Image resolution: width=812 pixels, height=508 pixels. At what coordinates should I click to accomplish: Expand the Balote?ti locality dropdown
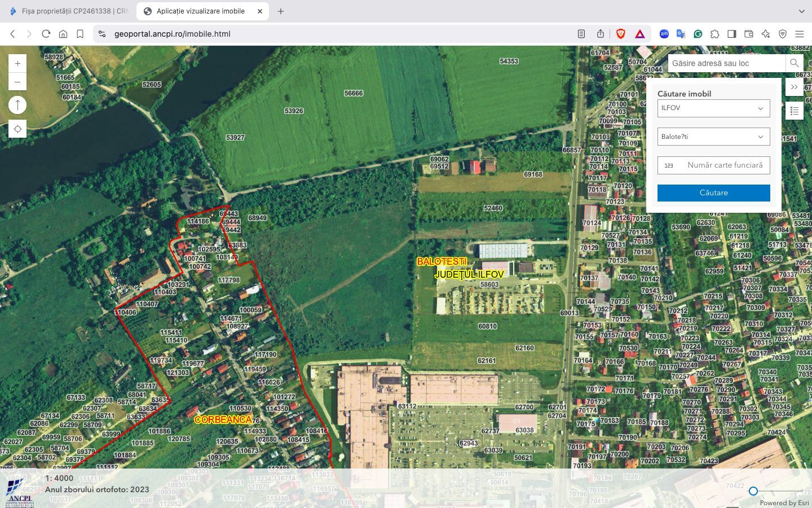713,136
